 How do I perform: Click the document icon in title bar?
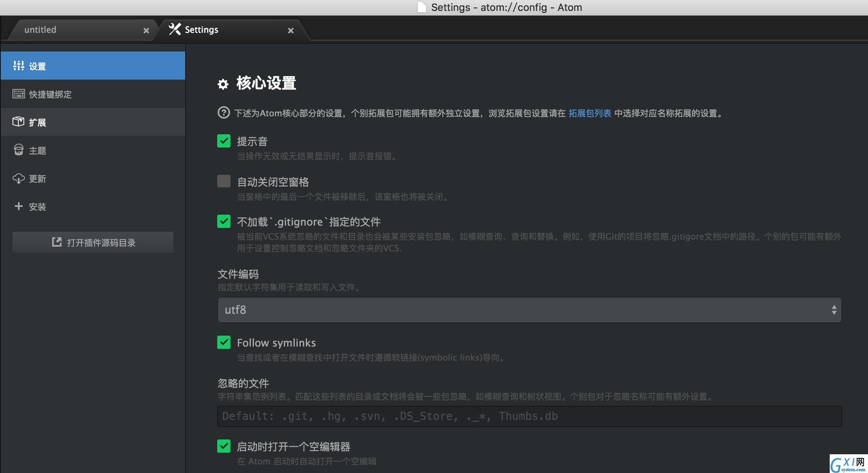click(x=422, y=7)
